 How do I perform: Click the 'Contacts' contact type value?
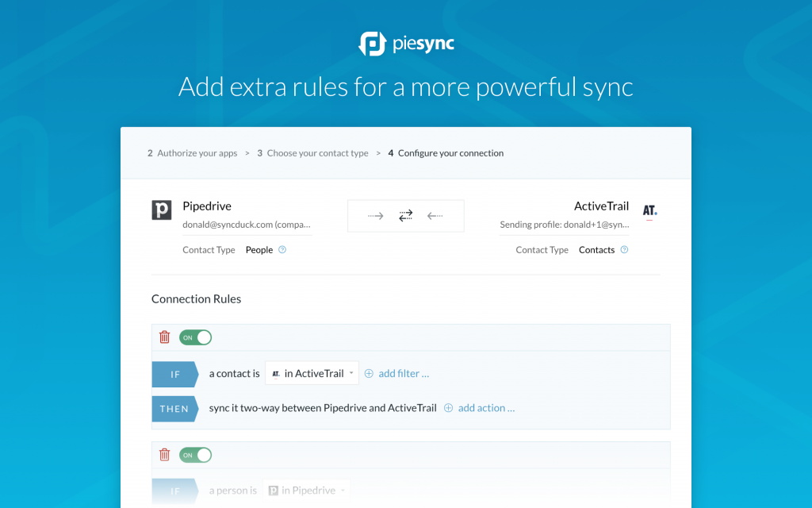(x=596, y=250)
